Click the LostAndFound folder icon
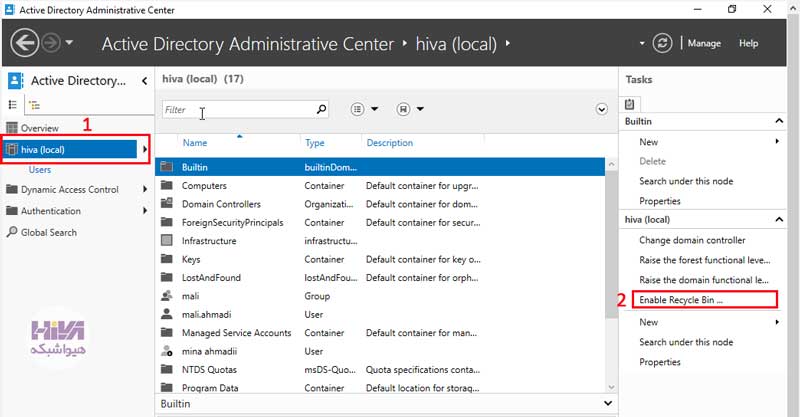The image size is (800, 417). tap(167, 277)
